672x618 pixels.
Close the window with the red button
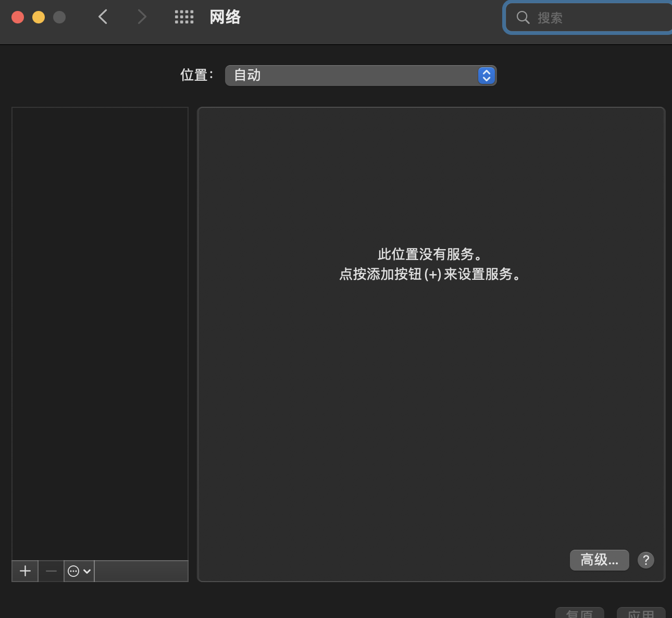click(18, 17)
